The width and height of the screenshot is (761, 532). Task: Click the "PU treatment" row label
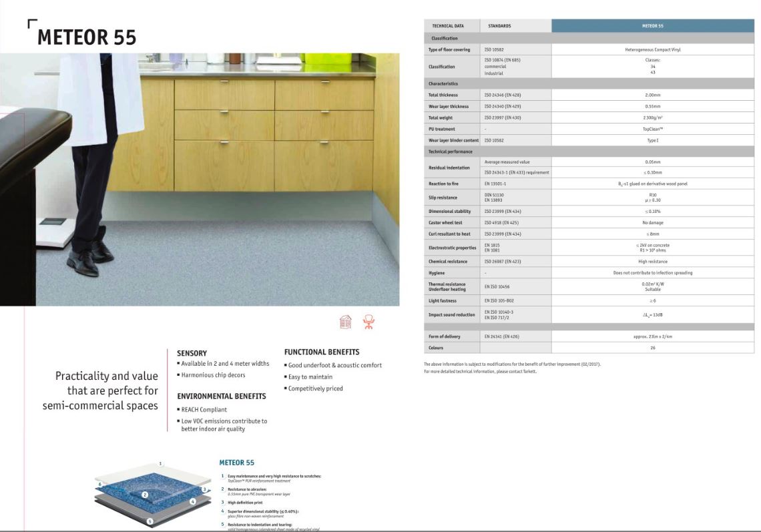(x=442, y=129)
